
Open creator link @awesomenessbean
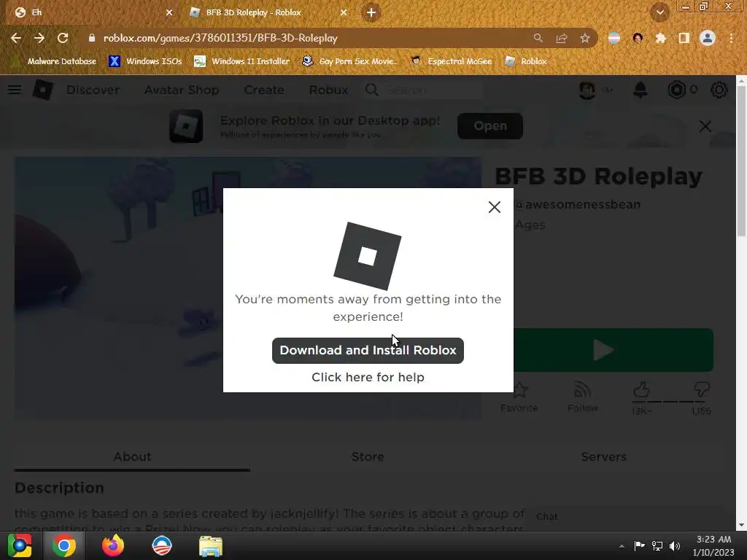[578, 205]
